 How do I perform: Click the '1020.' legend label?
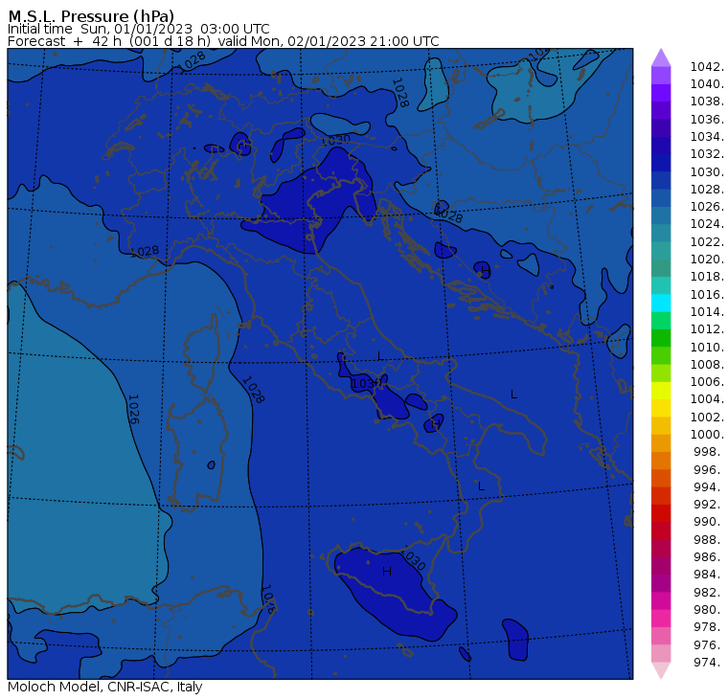(707, 259)
